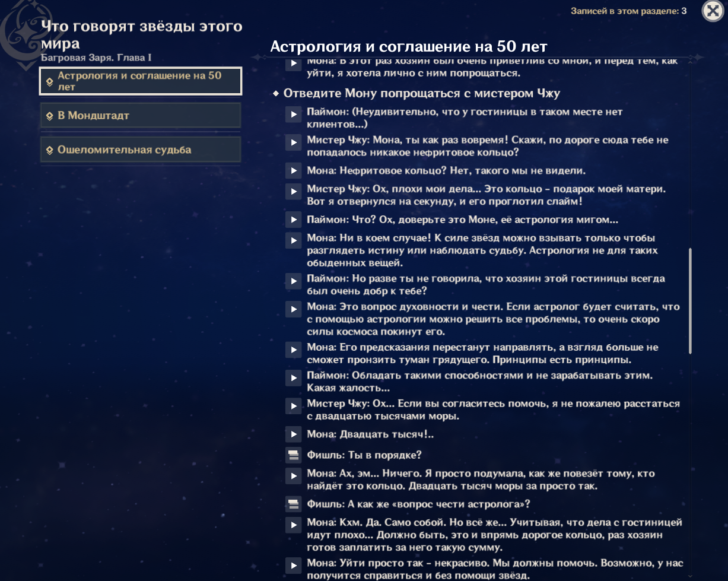Image resolution: width=728 pixels, height=581 pixels.
Task: Click text 'Фишль: А как же «вопрос чести астролога»?'
Action: tap(418, 504)
